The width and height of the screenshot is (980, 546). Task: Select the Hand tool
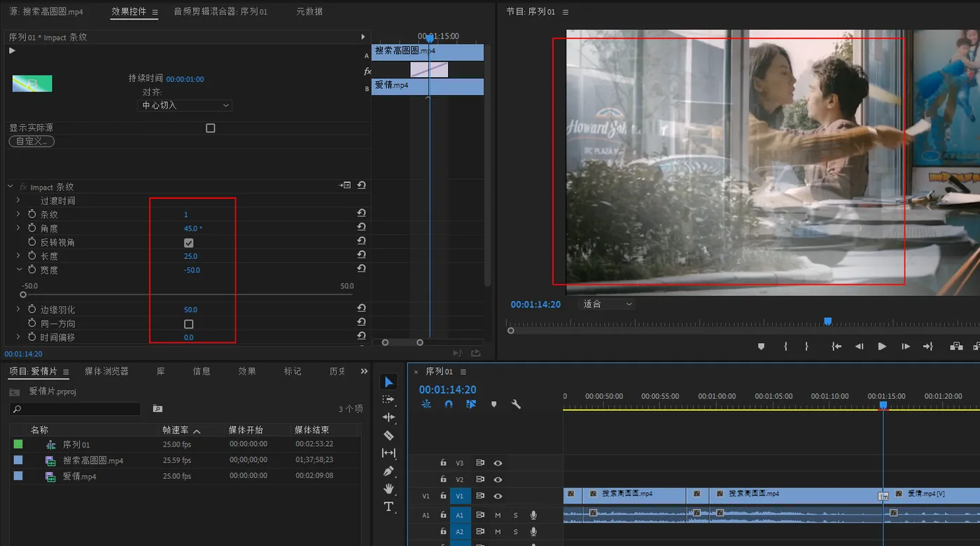point(389,489)
